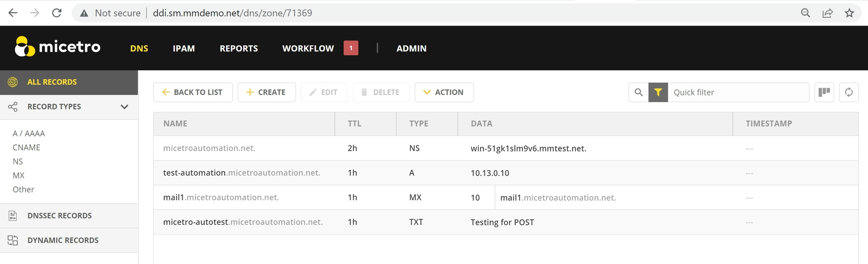
Task: Click the Create button
Action: 266,92
